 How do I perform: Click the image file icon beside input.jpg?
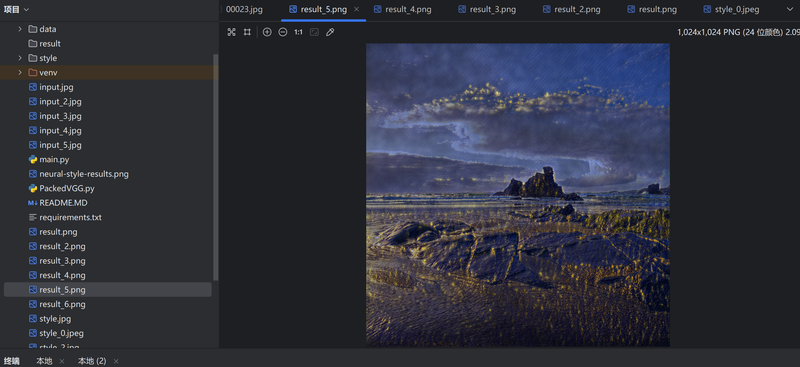click(x=33, y=87)
